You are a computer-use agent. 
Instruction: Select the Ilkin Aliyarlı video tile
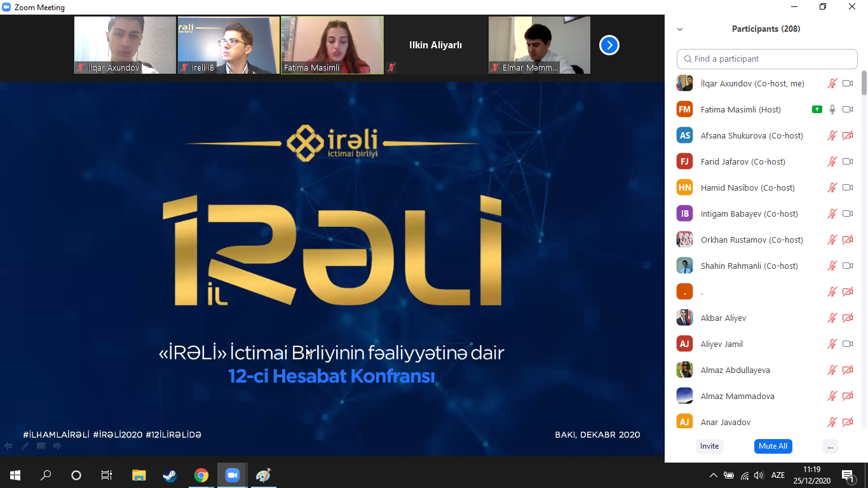pos(436,45)
